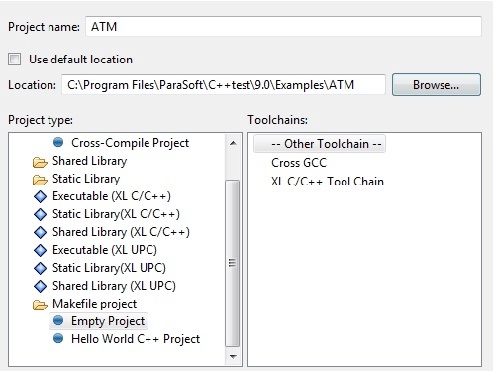Choose the Cross GCC toolchain
Image resolution: width=493 pixels, height=371 pixels.
(x=299, y=163)
